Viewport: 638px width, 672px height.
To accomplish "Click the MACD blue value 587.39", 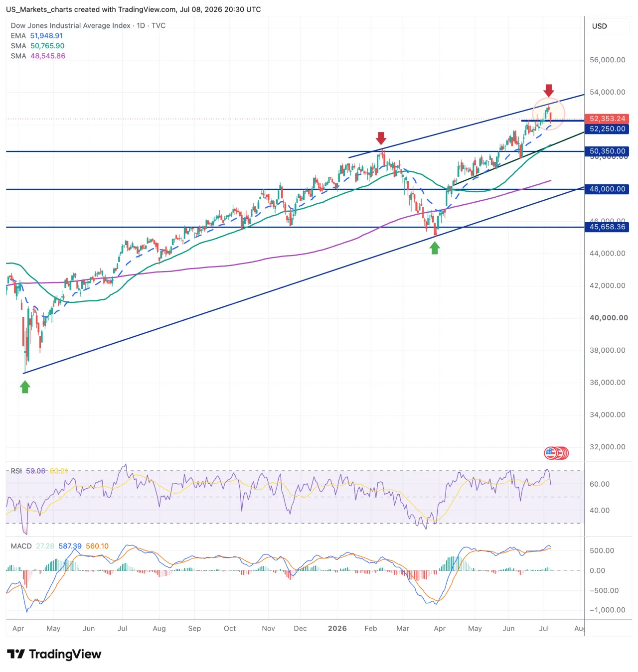I will coord(70,546).
